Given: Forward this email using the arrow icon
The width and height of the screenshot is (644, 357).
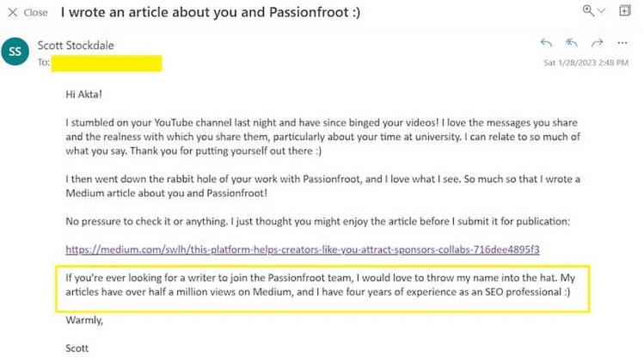Looking at the screenshot, I should (x=598, y=43).
